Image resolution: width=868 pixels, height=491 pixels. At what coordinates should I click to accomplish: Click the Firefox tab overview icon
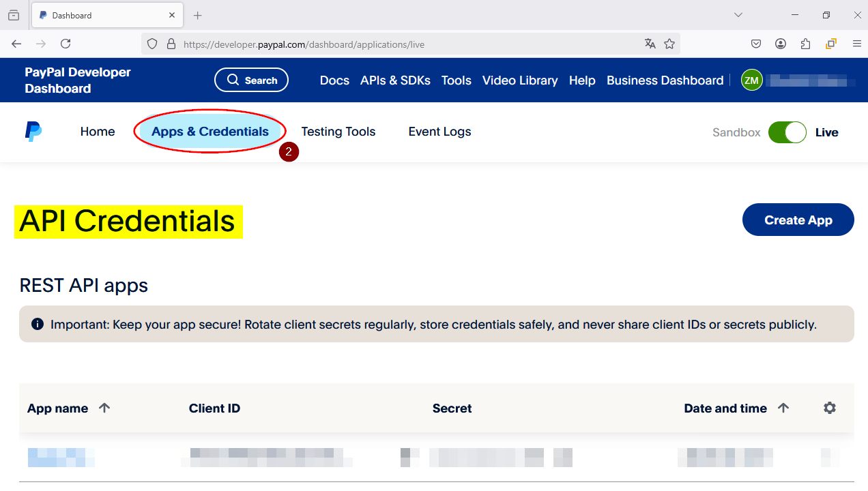click(14, 15)
